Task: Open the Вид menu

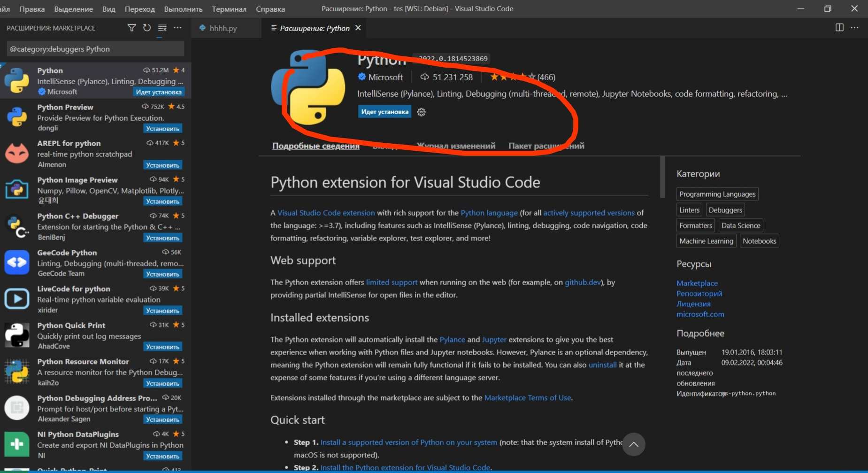Action: [109, 9]
